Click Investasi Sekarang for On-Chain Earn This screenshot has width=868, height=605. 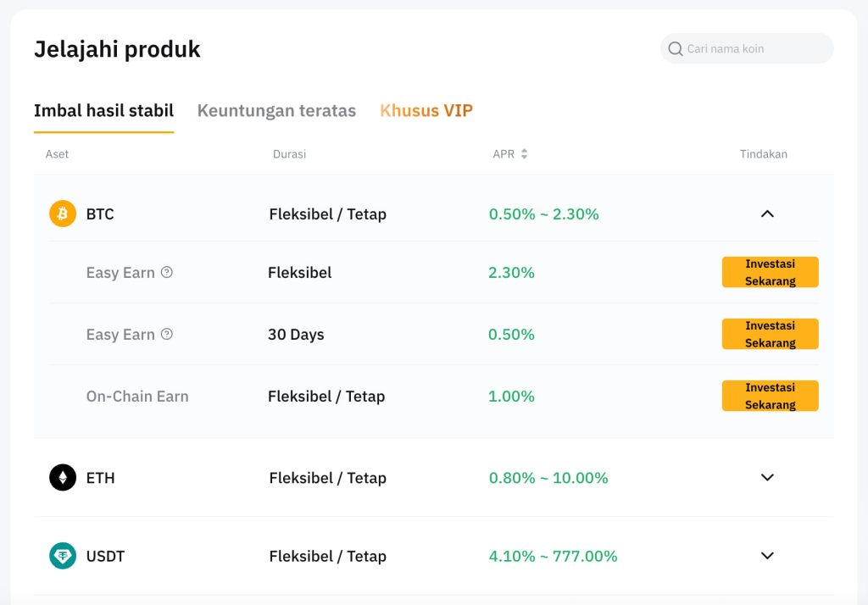770,396
